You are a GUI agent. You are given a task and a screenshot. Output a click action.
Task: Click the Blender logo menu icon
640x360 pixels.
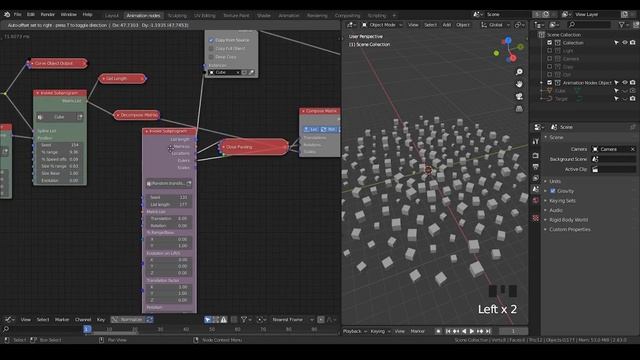pos(7,15)
